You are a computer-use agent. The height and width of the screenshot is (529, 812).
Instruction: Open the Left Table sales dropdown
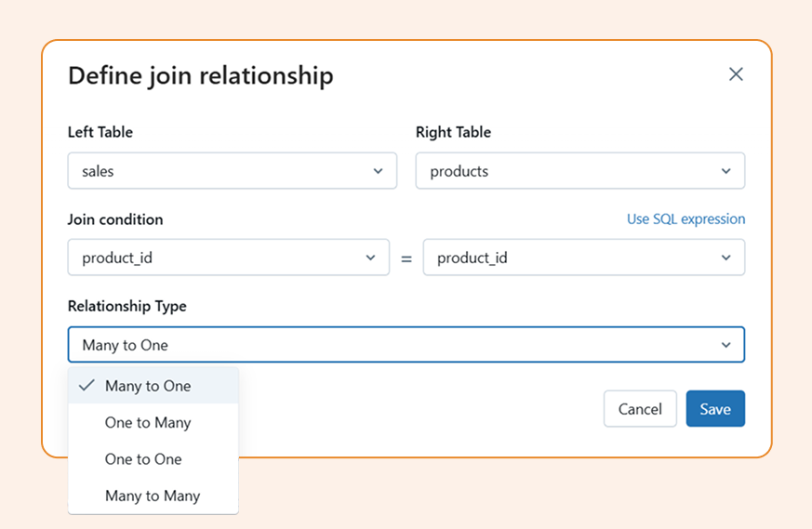(x=232, y=171)
